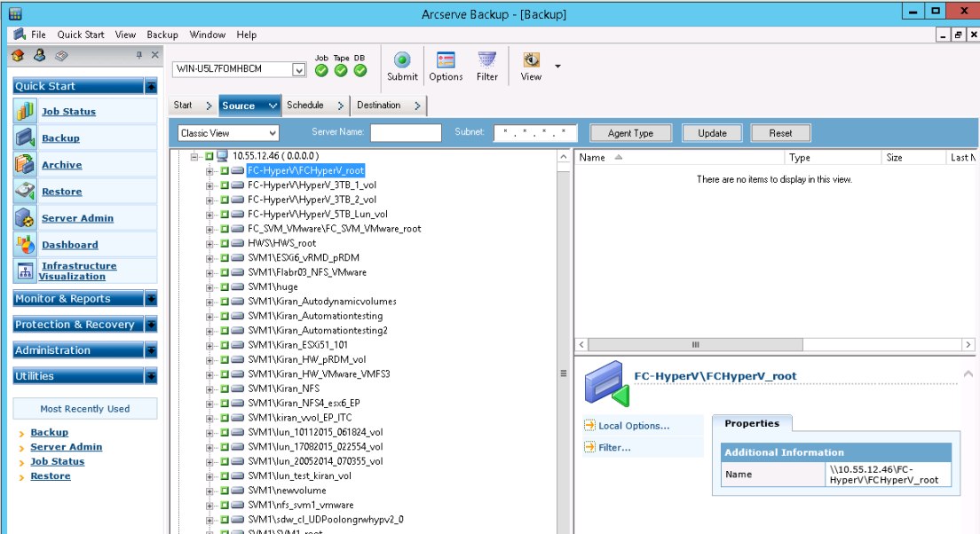Image resolution: width=980 pixels, height=534 pixels.
Task: Check the HyperV_3TB_1_vol box
Action: 225,185
